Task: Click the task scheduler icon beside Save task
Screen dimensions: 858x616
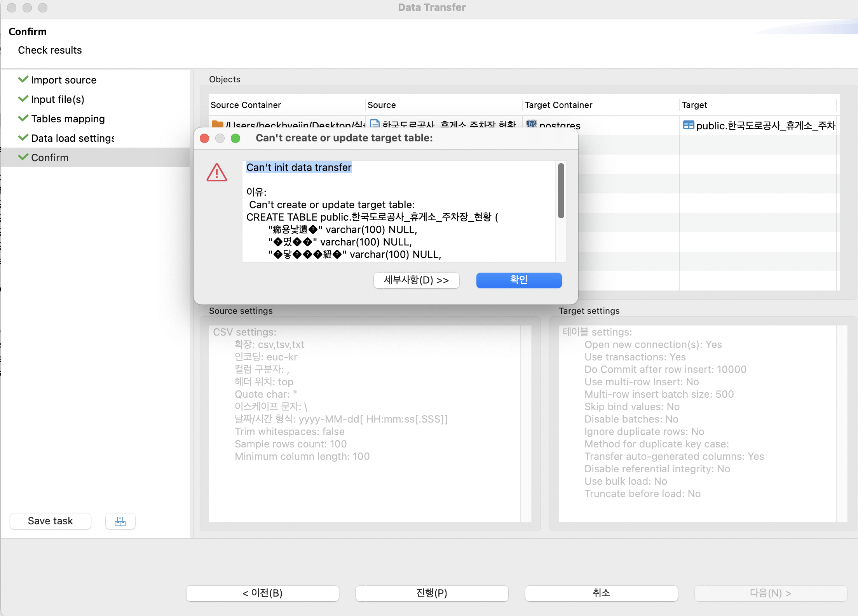Action: click(x=120, y=521)
